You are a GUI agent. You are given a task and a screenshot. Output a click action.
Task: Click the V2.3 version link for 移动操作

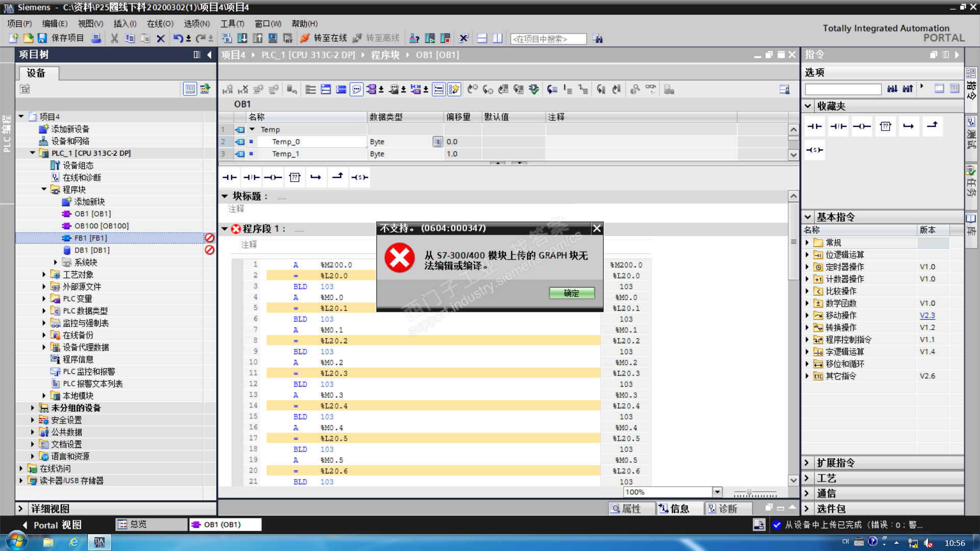pos(927,315)
